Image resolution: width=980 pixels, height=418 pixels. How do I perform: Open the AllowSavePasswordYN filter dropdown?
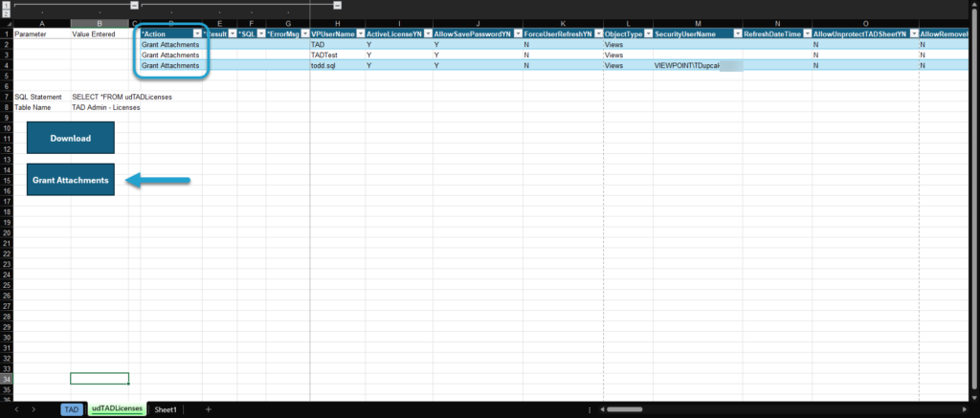(x=518, y=33)
